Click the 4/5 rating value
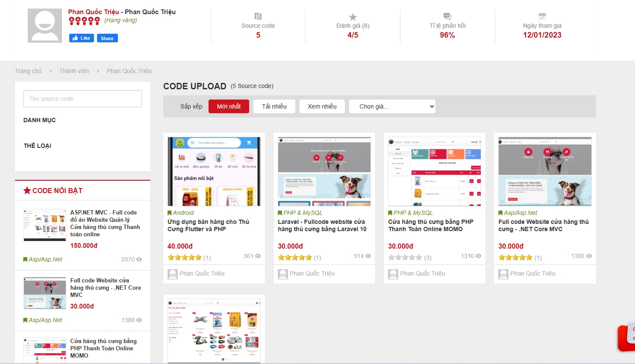635x364 pixels. (353, 35)
